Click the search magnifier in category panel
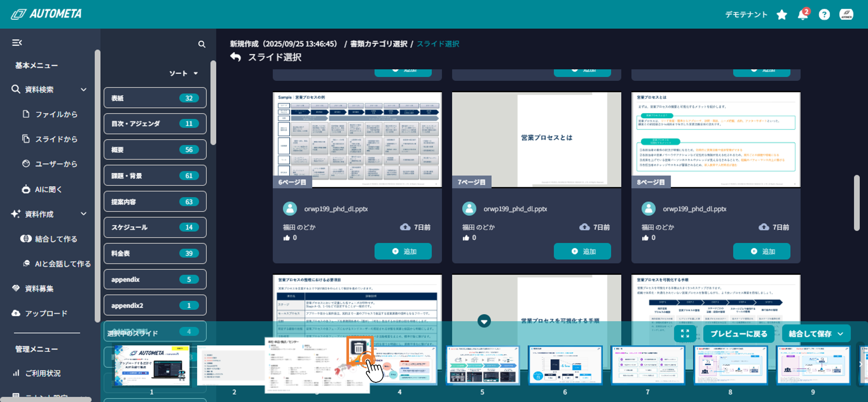 pyautogui.click(x=201, y=44)
